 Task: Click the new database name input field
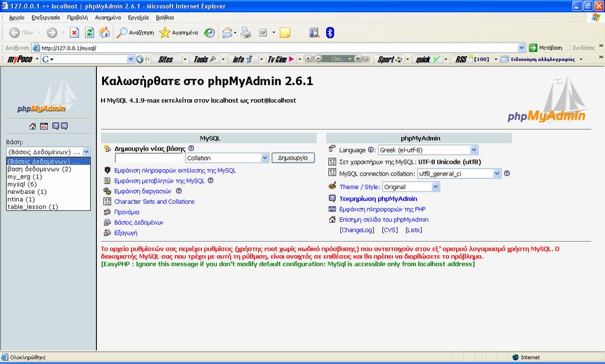tap(149, 158)
